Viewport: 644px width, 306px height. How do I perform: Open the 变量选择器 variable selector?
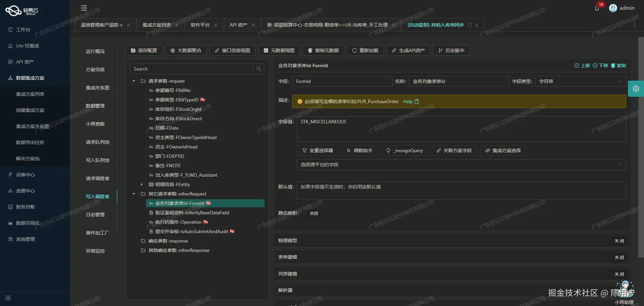pos(317,150)
